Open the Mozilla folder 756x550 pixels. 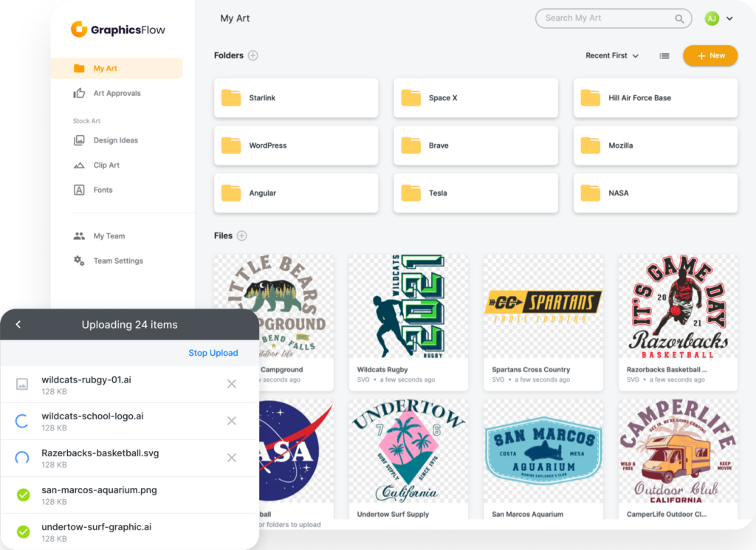point(656,145)
